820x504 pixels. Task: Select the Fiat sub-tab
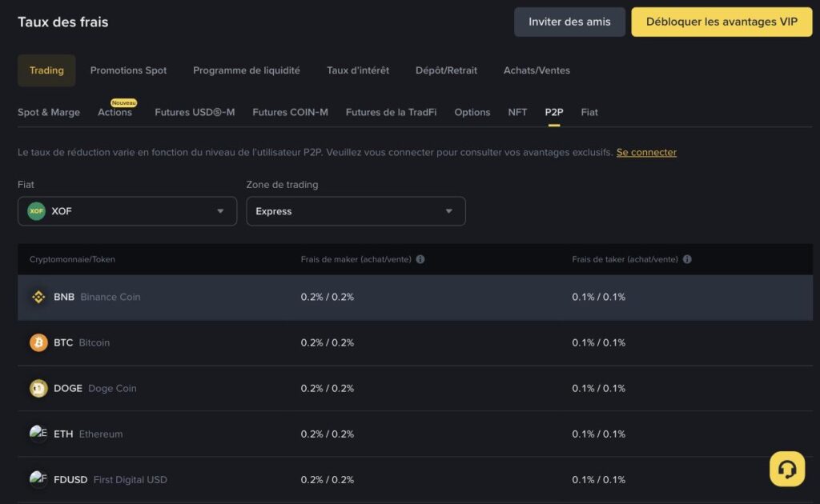click(x=589, y=112)
